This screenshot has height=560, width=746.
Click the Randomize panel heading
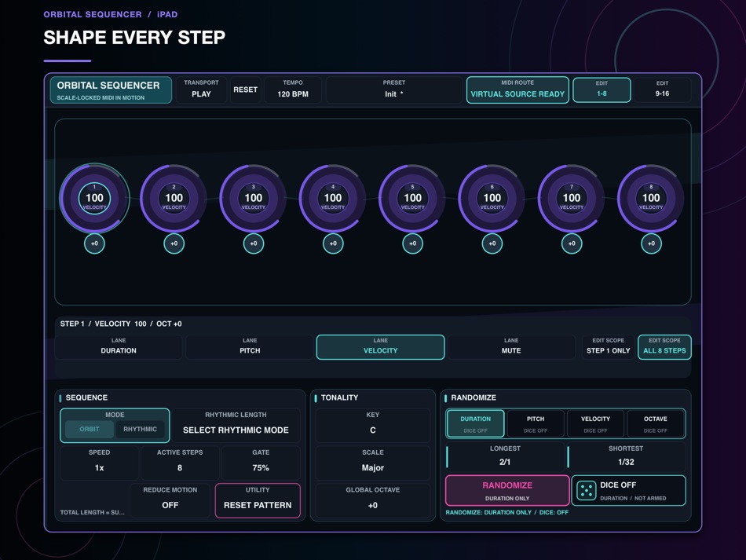click(474, 397)
